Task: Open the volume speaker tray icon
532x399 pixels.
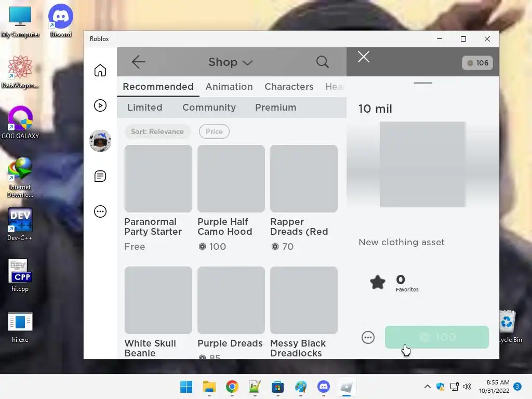Action: 467,387
